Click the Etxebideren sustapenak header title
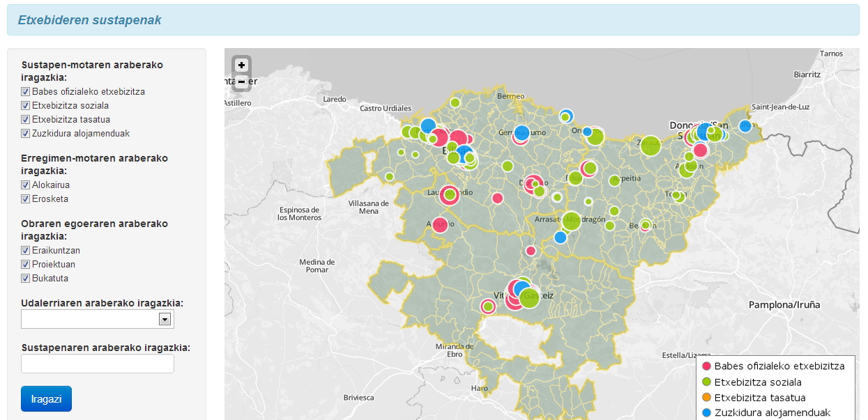 89,20
